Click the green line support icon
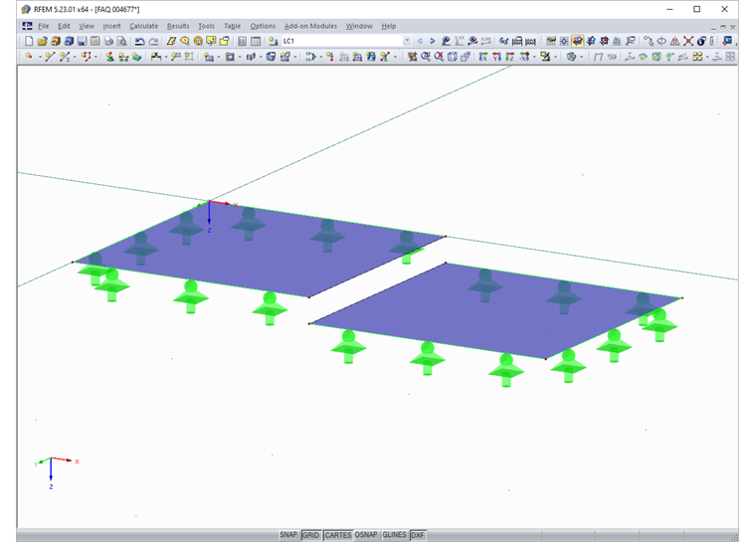The height and width of the screenshot is (542, 756). (x=123, y=57)
